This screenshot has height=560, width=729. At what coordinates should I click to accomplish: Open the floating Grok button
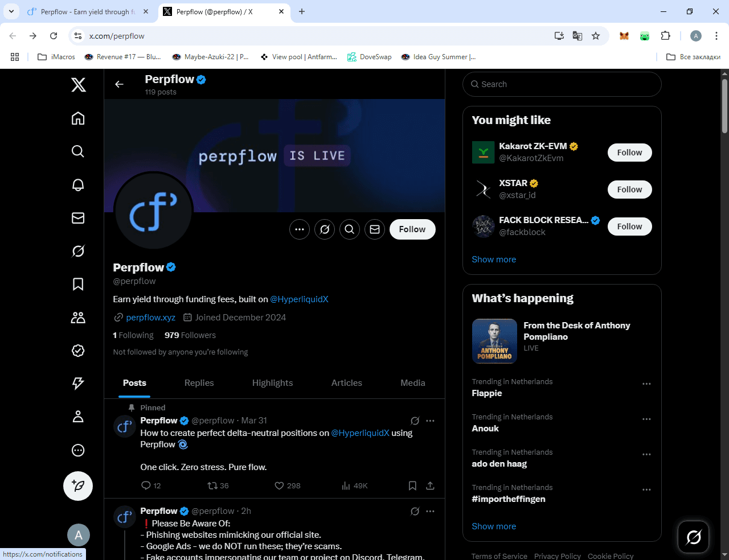(x=694, y=537)
